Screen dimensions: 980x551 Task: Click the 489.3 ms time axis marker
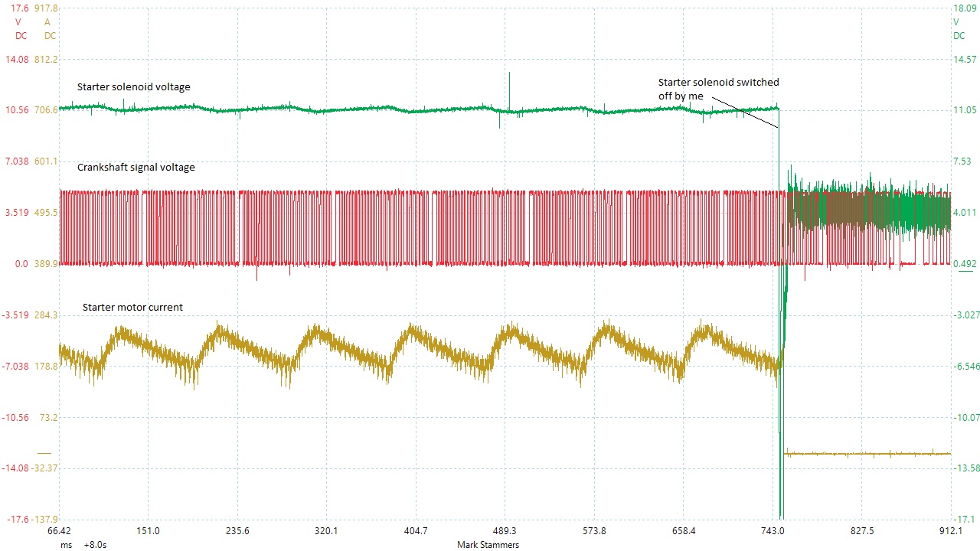click(505, 531)
